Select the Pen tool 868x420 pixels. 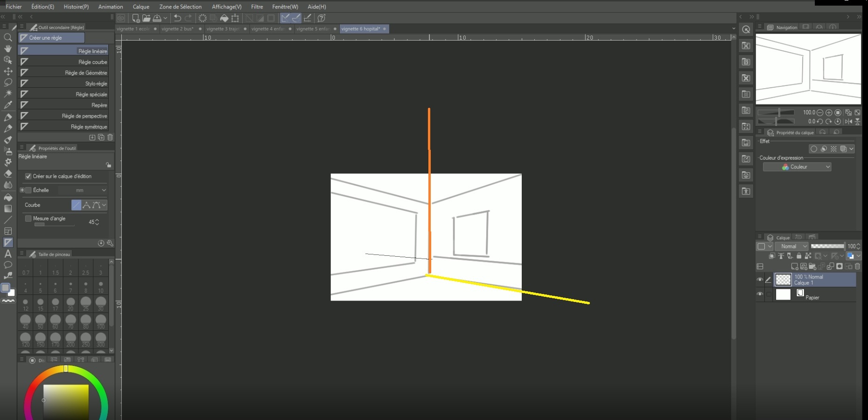click(x=8, y=117)
